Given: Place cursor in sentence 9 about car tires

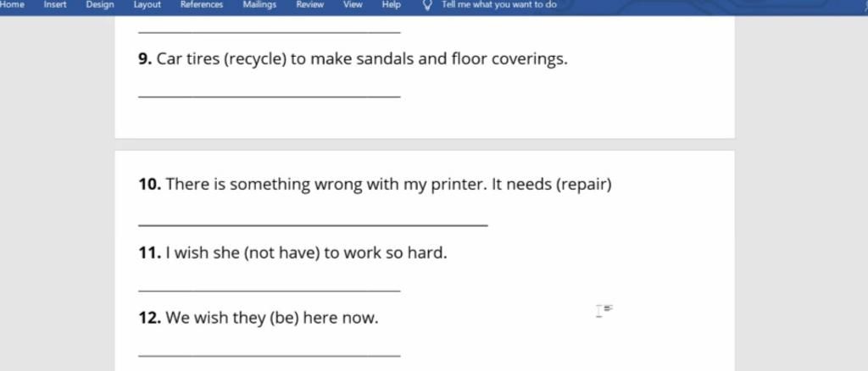Looking at the screenshot, I should (x=353, y=58).
